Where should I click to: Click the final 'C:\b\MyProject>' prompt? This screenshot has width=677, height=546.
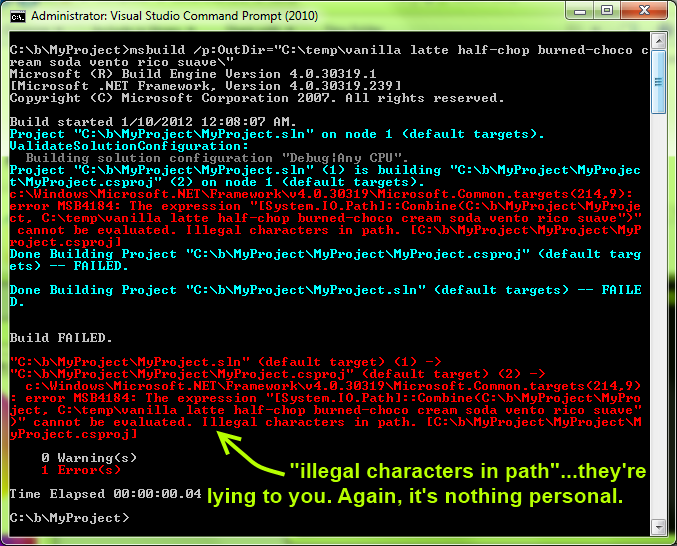tap(69, 518)
